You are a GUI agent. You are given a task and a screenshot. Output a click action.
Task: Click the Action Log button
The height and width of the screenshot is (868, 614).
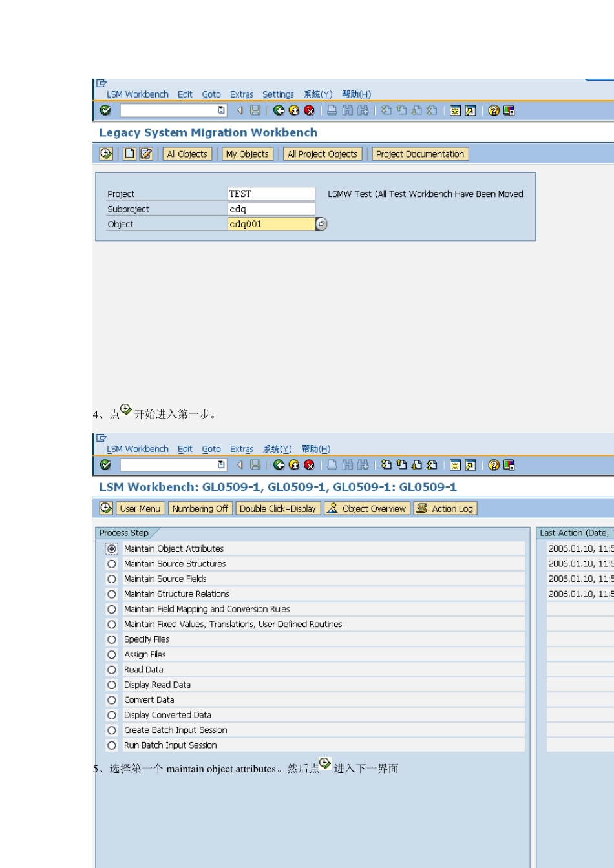445,508
